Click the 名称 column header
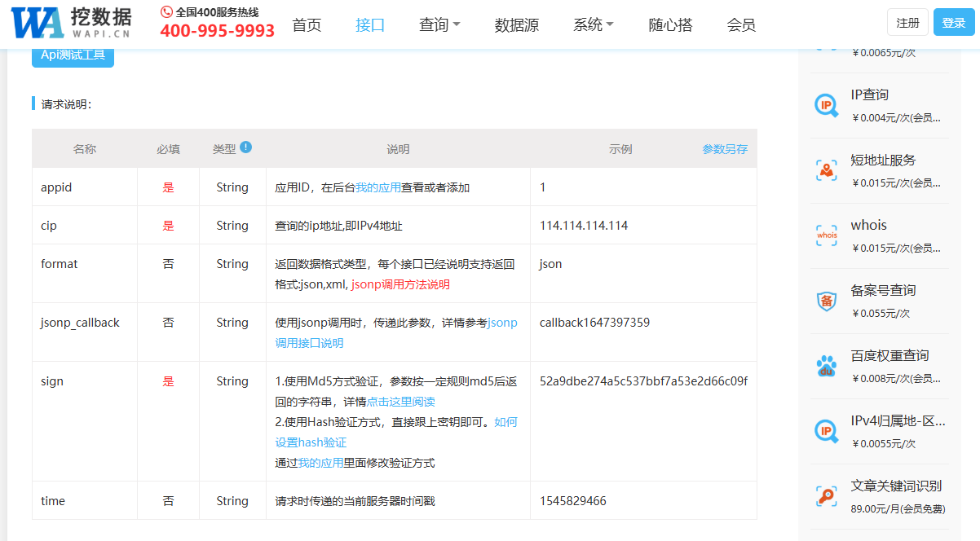Screen dimensions: 980x541 85,149
